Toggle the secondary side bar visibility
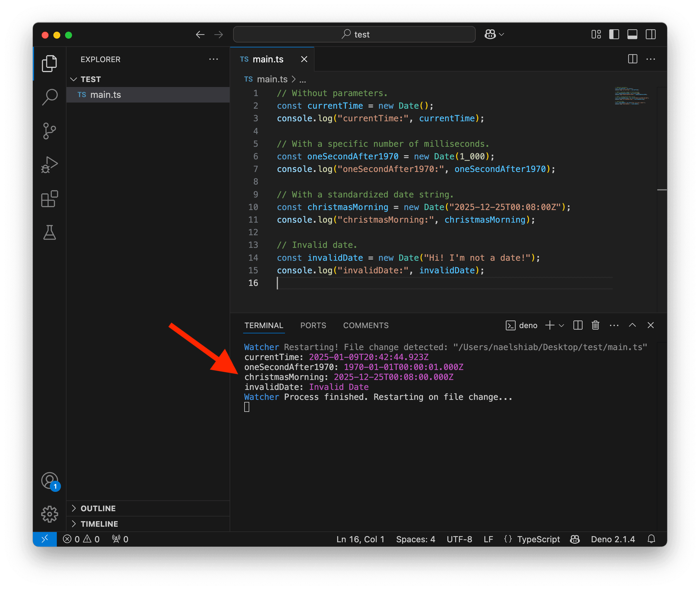 (651, 35)
